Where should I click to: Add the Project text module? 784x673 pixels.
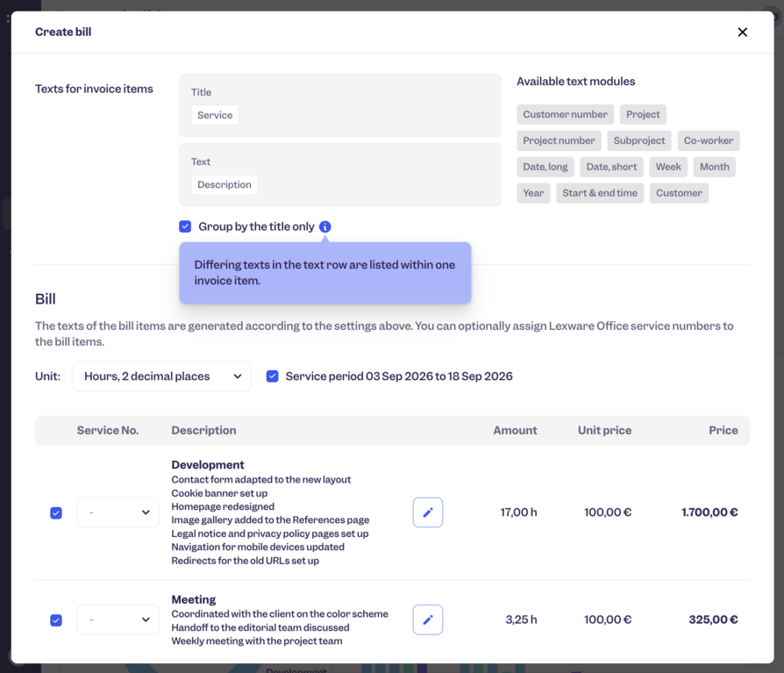pyautogui.click(x=643, y=114)
